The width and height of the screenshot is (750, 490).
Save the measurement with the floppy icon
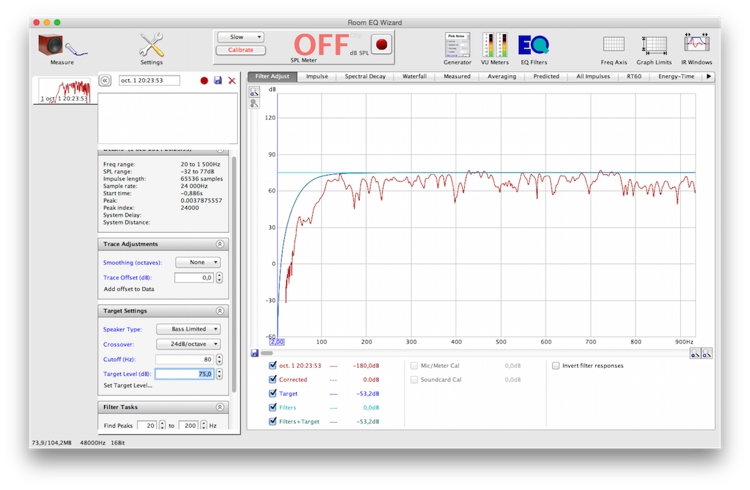pos(218,80)
